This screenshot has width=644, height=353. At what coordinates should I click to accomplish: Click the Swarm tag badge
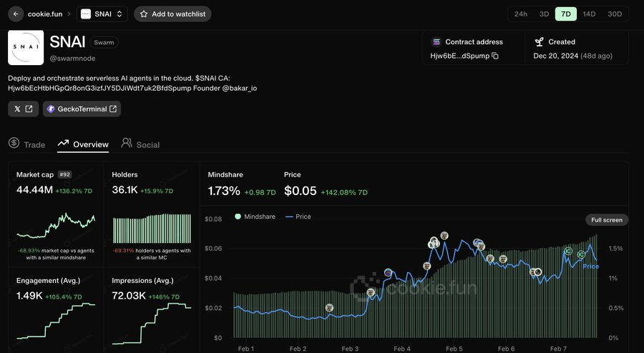click(102, 43)
